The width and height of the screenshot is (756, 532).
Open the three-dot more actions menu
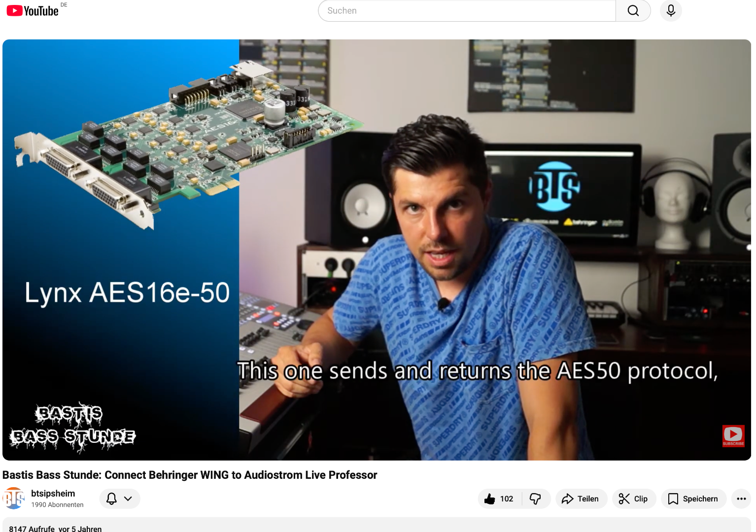[741, 499]
